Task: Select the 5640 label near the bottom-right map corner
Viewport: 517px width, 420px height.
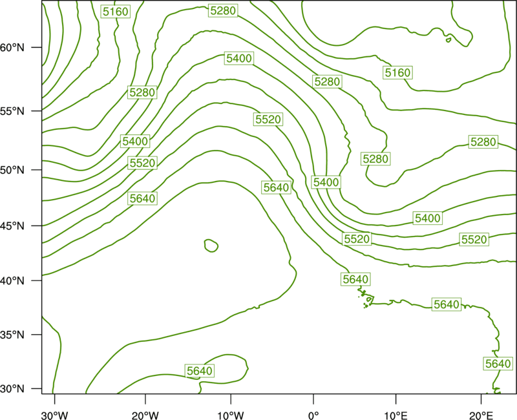Action: 498,364
